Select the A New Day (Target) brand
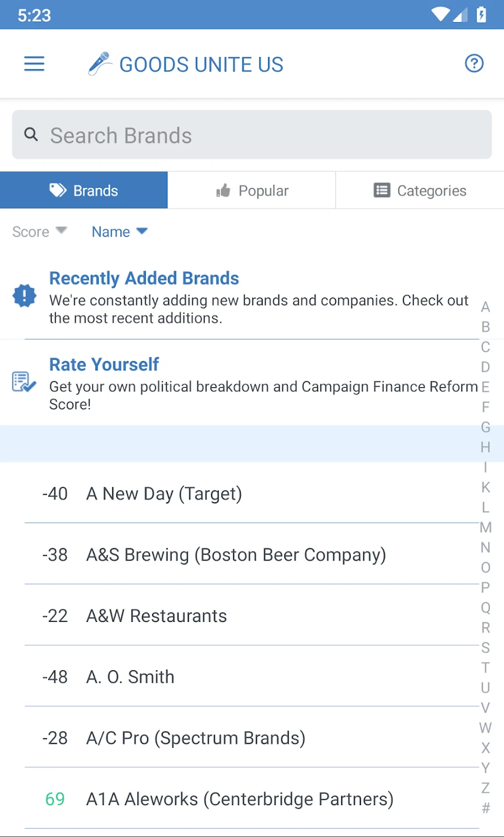Viewport: 504px width, 837px height. (164, 493)
